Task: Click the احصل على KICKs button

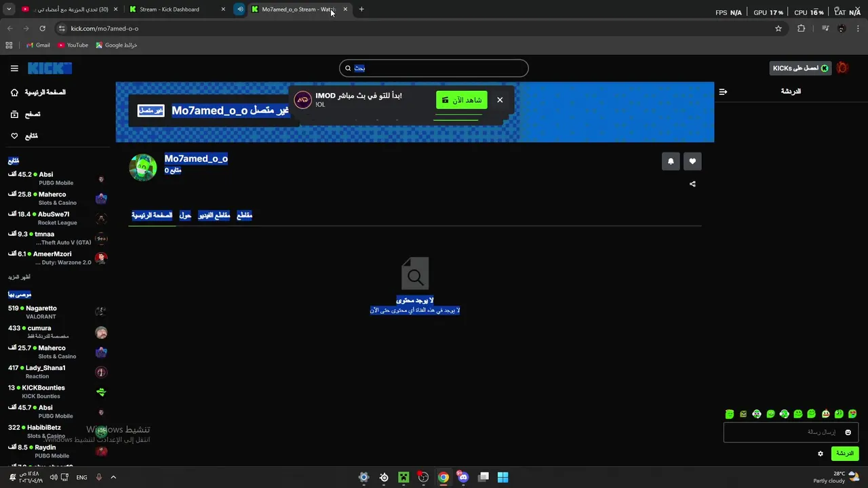Action: click(x=801, y=68)
